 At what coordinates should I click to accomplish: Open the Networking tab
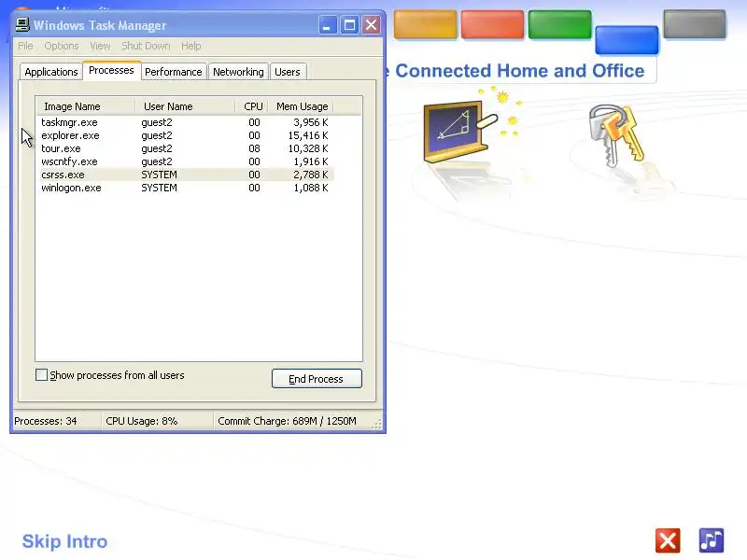[238, 72]
